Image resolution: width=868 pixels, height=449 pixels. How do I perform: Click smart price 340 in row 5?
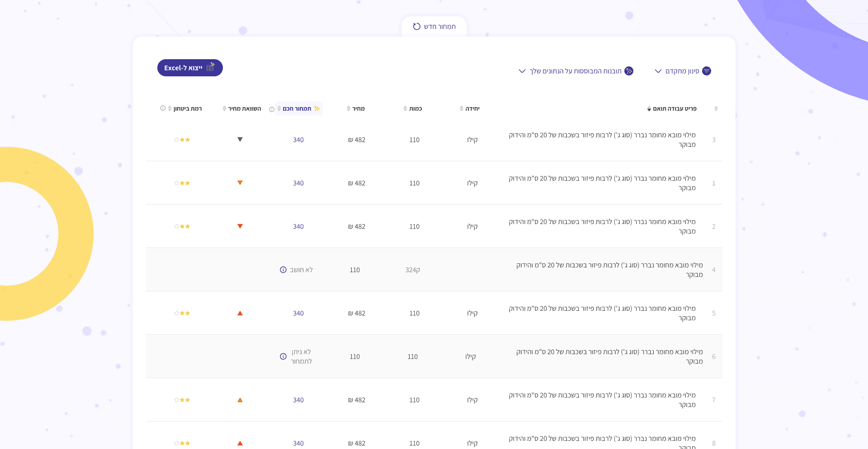[x=298, y=313]
